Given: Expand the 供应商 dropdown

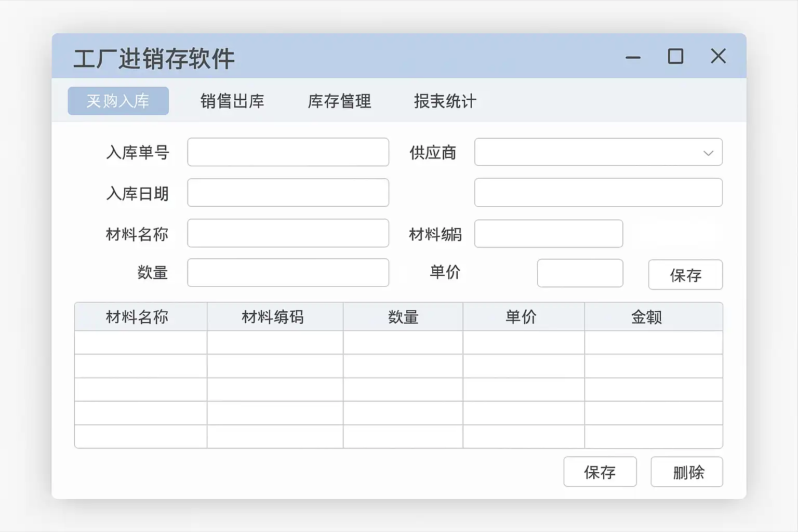Looking at the screenshot, I should pyautogui.click(x=598, y=152).
